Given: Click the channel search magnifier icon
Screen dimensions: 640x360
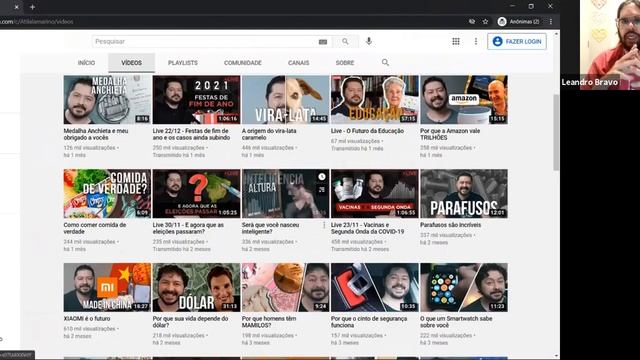Looking at the screenshot, I should point(385,62).
